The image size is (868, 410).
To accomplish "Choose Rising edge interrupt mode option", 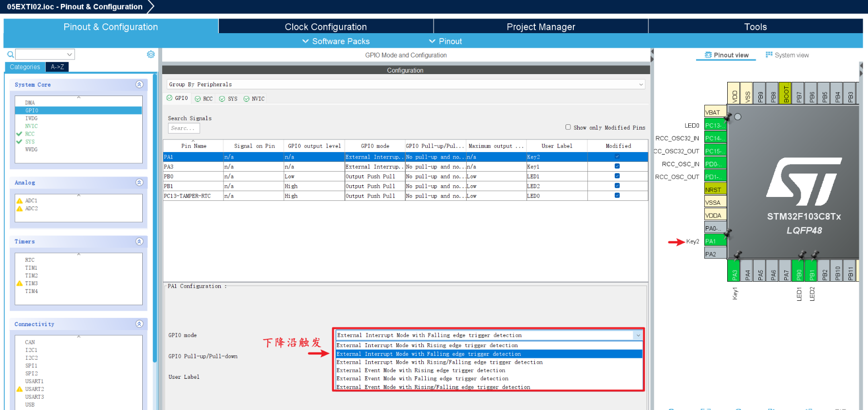I will tap(489, 345).
